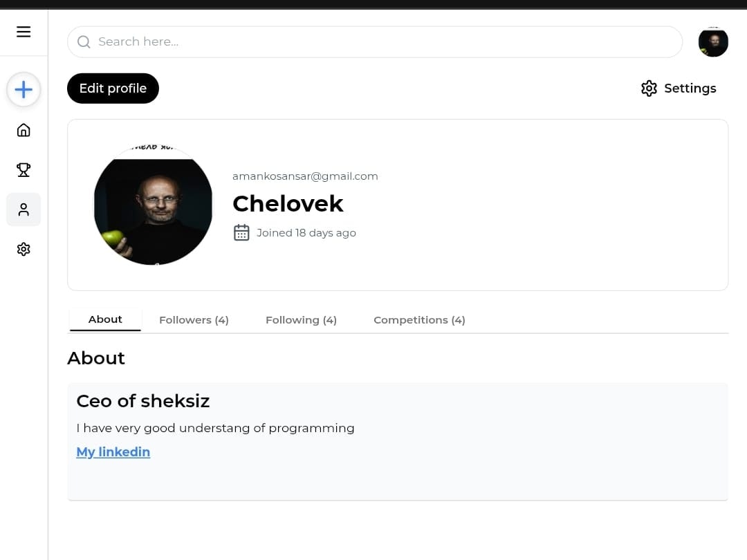Click the calendar icon beside Joined date
The height and width of the screenshot is (560, 747).
(x=241, y=232)
